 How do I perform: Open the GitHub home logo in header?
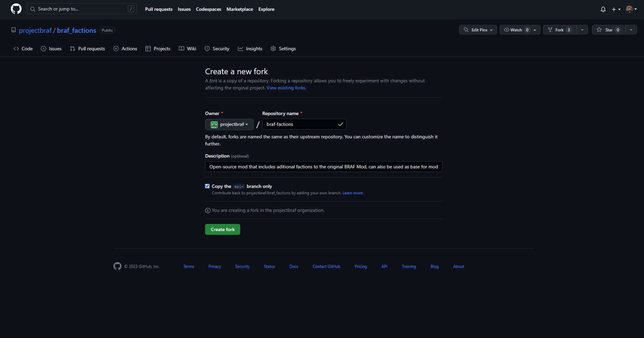tap(16, 9)
